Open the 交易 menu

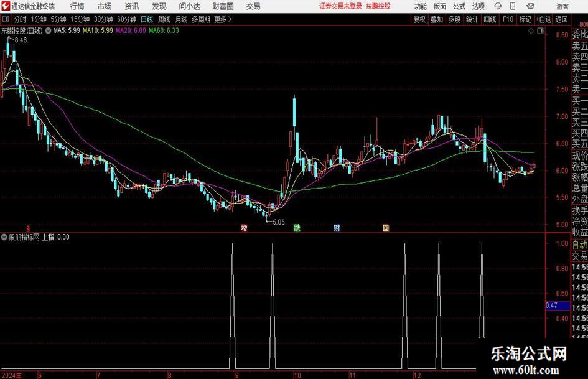(253, 6)
